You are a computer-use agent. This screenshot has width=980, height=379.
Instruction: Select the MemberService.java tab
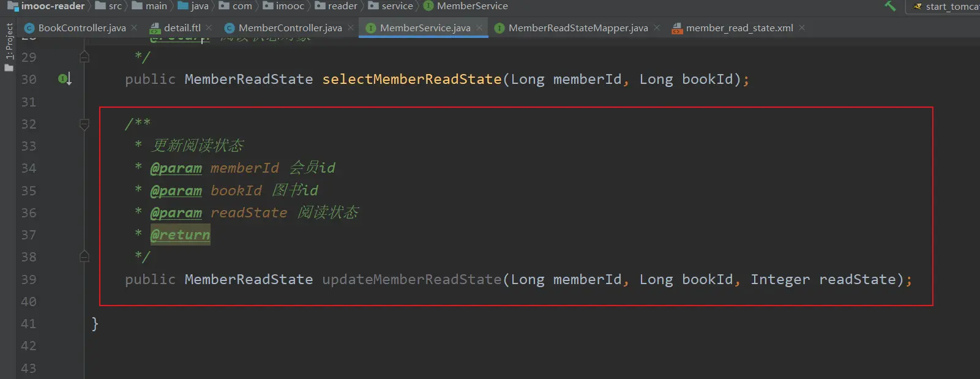click(425, 28)
